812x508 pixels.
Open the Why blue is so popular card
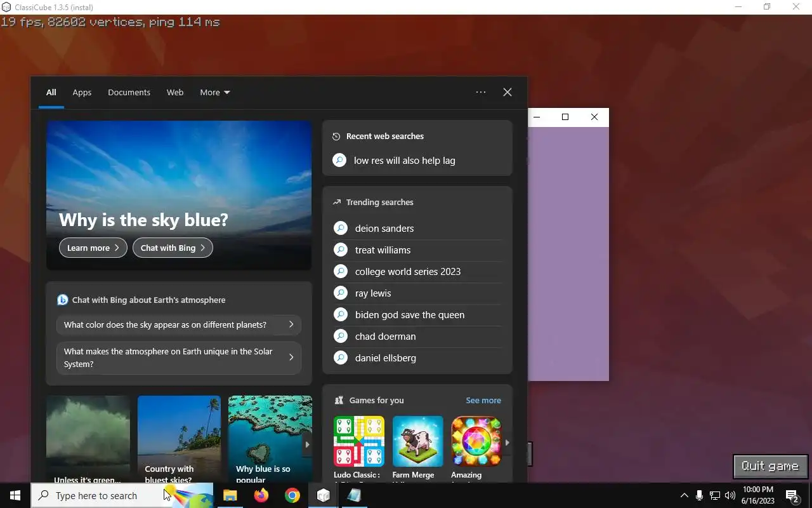[x=270, y=439]
